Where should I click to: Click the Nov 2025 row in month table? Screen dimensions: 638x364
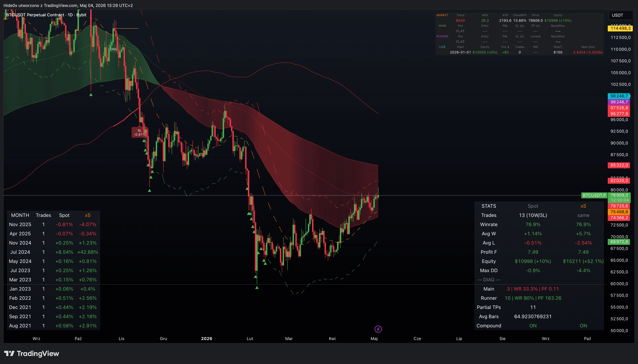click(x=53, y=225)
